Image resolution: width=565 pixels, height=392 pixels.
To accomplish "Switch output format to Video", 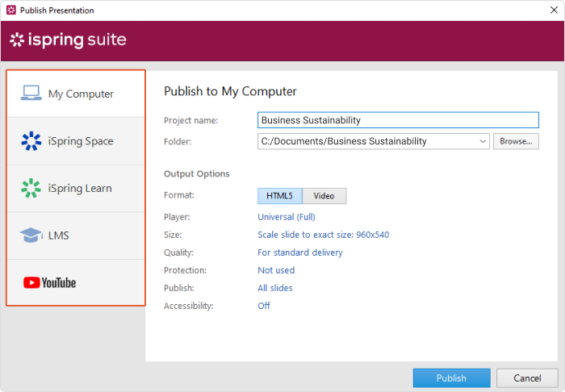I will (x=324, y=196).
